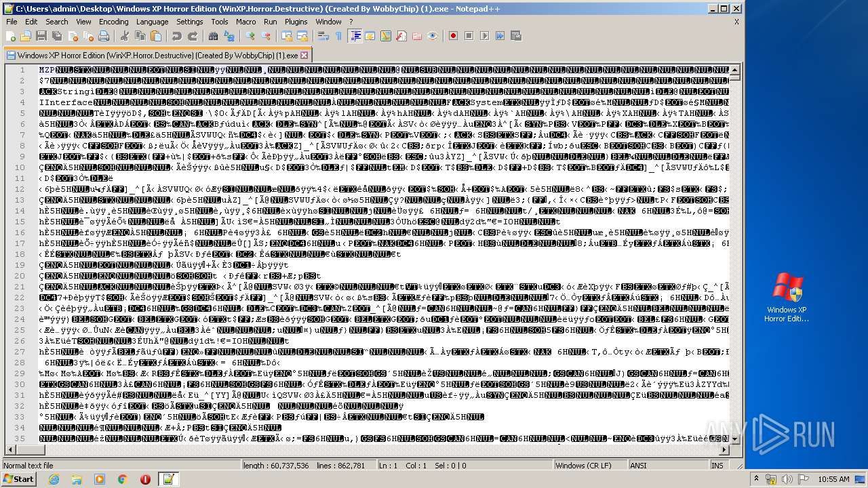The image size is (868, 488).
Task: Open the Folder as Workspace panel icon
Action: pyautogui.click(x=417, y=36)
